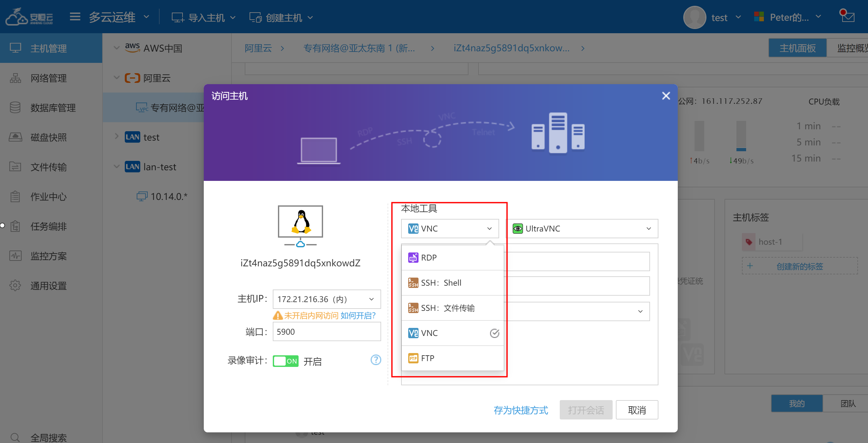Select VNC from protocol list
The height and width of the screenshot is (443, 868).
[452, 333]
